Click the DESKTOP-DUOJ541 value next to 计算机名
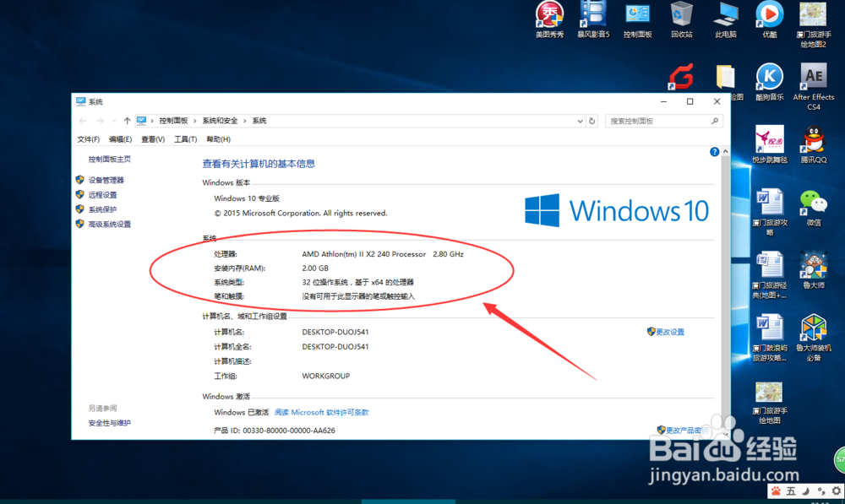 (x=335, y=333)
